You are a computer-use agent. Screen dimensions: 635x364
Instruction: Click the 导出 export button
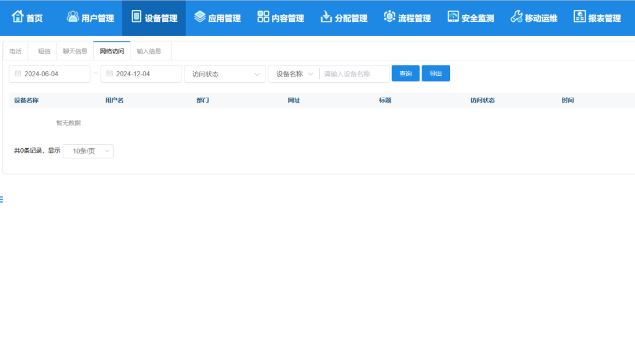(436, 73)
